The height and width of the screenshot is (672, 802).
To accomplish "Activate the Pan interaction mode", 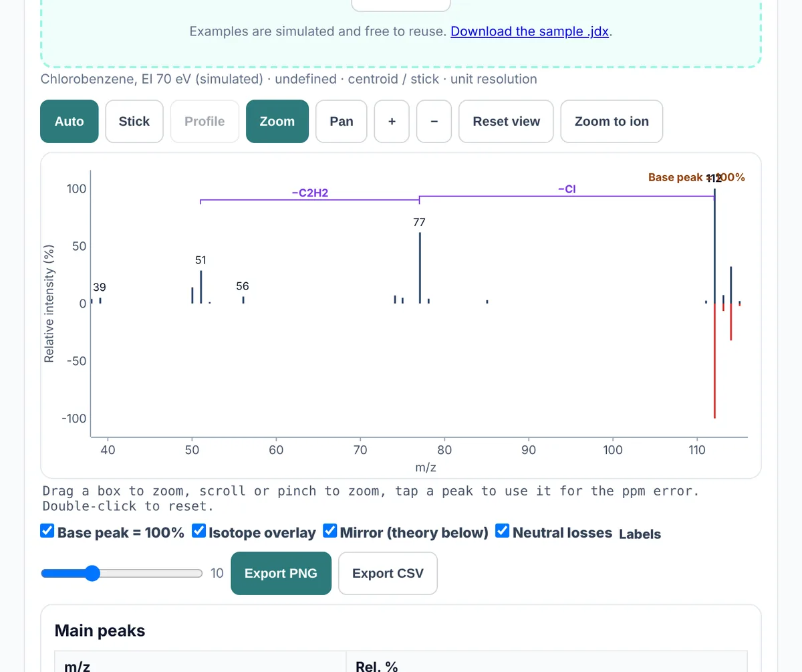I will pyautogui.click(x=342, y=121).
